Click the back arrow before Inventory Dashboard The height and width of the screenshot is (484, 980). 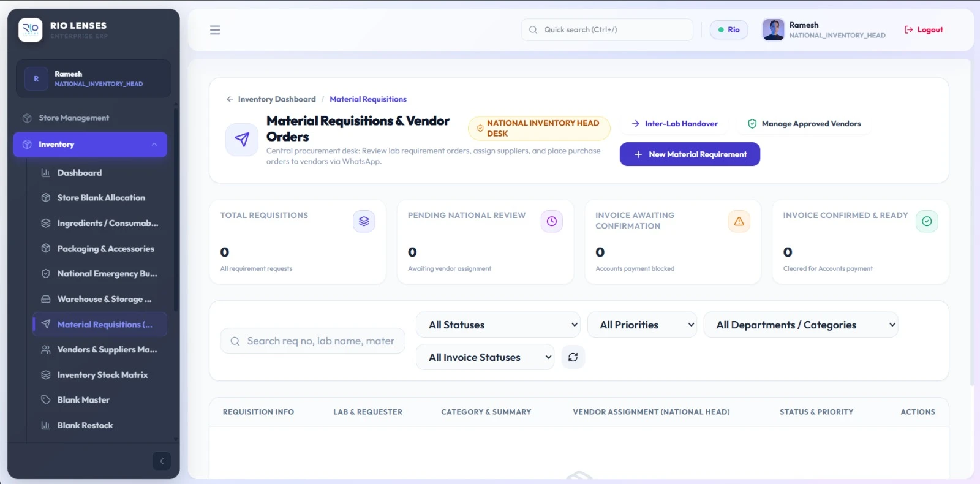pyautogui.click(x=230, y=99)
